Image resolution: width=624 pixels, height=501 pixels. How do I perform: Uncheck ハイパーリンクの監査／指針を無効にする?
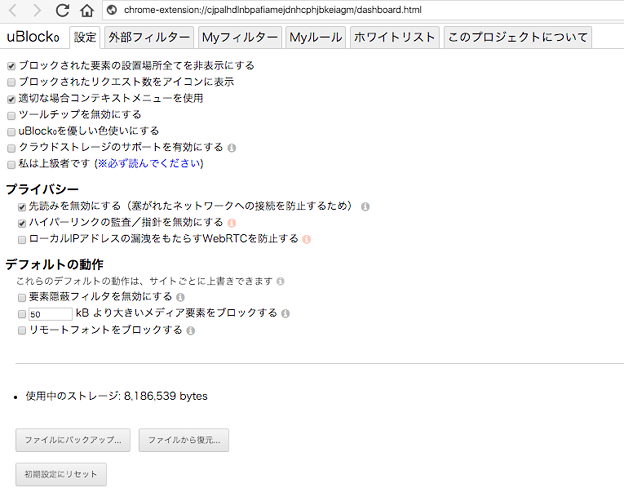click(22, 223)
